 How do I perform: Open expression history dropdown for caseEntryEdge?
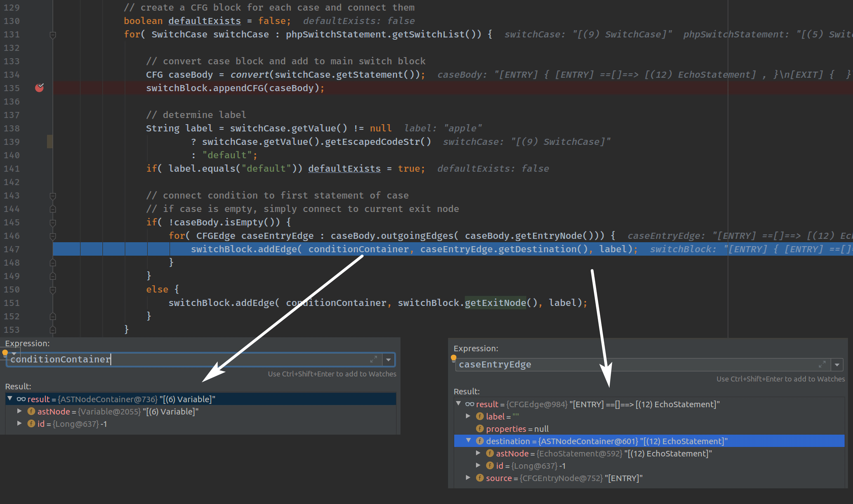837,365
